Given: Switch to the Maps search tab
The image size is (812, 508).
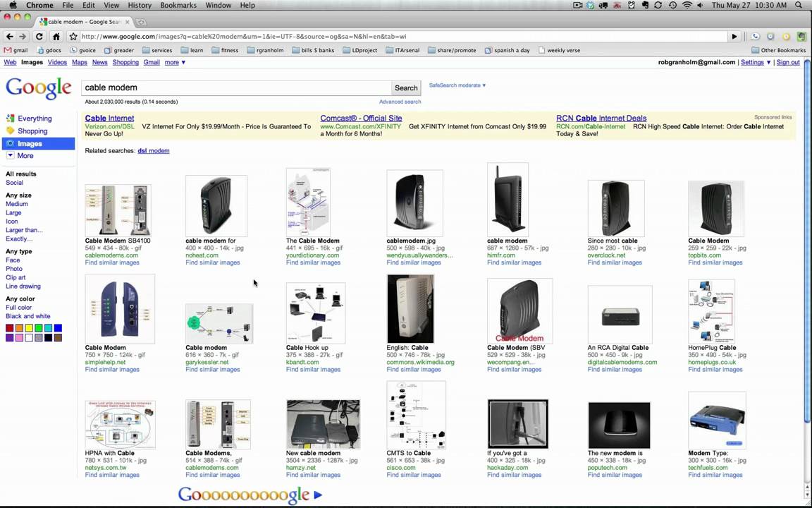Looking at the screenshot, I should [79, 62].
